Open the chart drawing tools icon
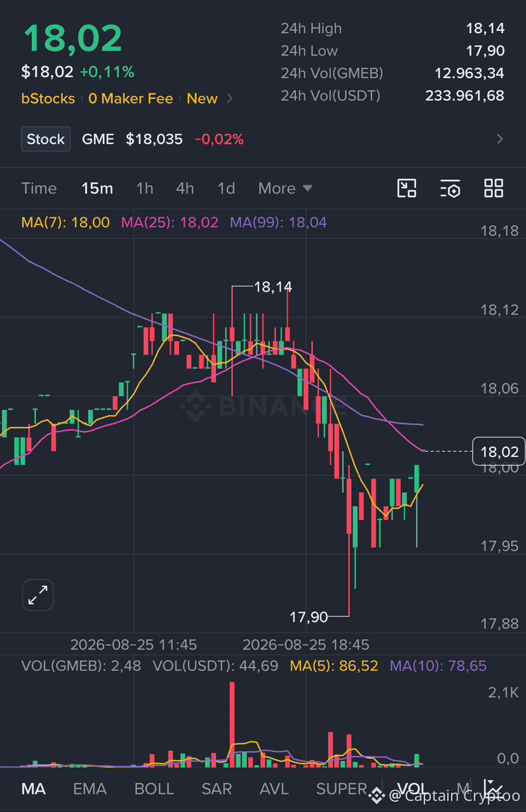526x812 pixels. point(407,188)
